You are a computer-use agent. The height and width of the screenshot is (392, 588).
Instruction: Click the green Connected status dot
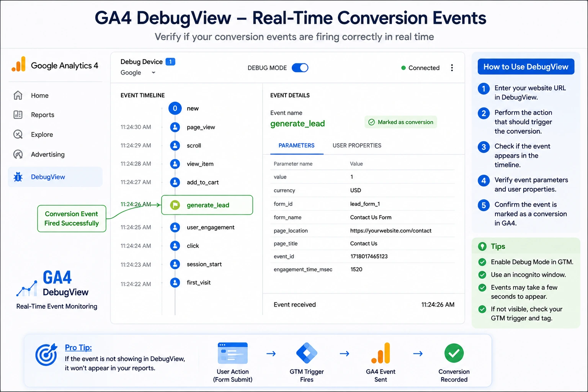(403, 68)
